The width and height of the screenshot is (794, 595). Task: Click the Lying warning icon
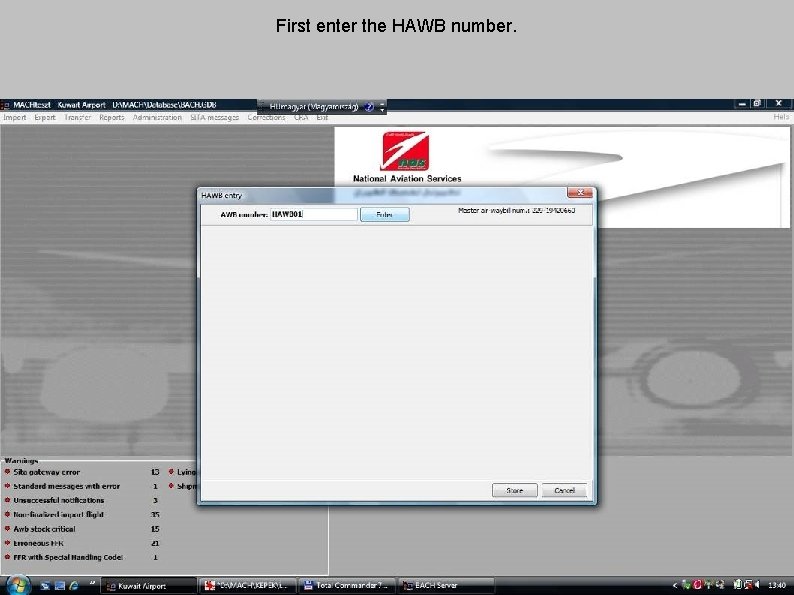point(171,472)
